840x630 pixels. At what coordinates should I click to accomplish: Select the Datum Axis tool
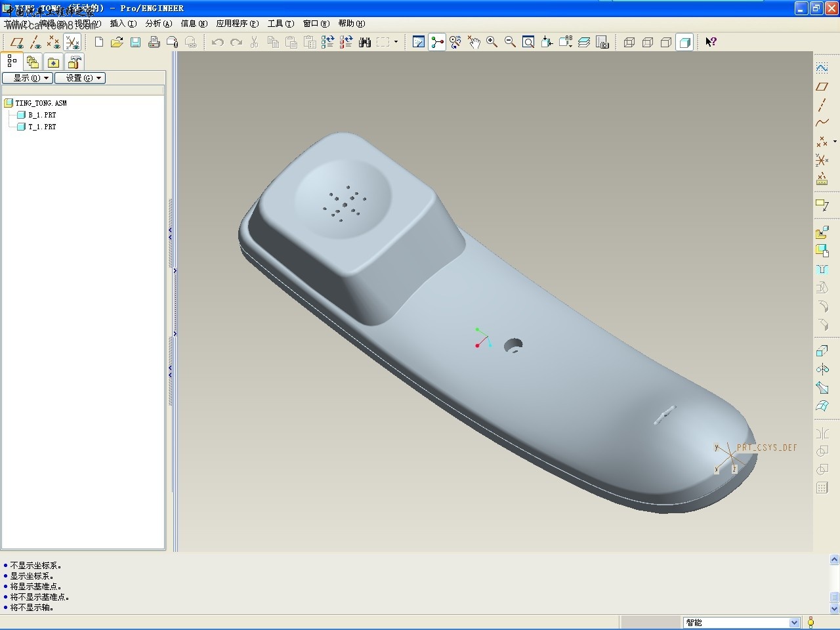(x=822, y=105)
